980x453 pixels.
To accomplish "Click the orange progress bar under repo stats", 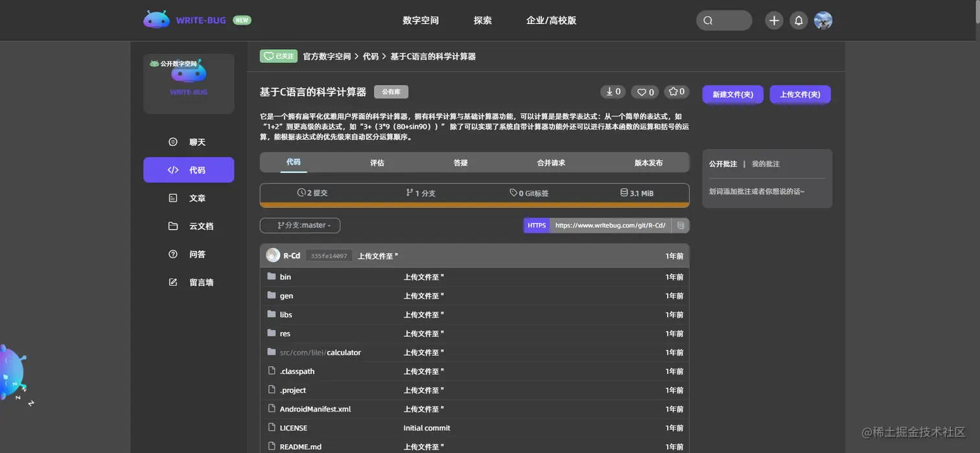I will [474, 204].
